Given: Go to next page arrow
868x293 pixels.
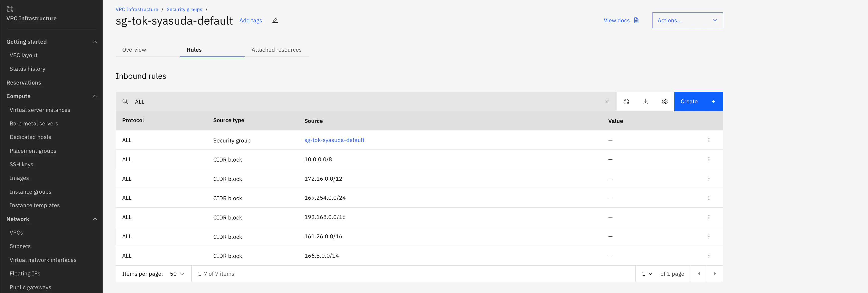Looking at the screenshot, I should click(x=715, y=274).
